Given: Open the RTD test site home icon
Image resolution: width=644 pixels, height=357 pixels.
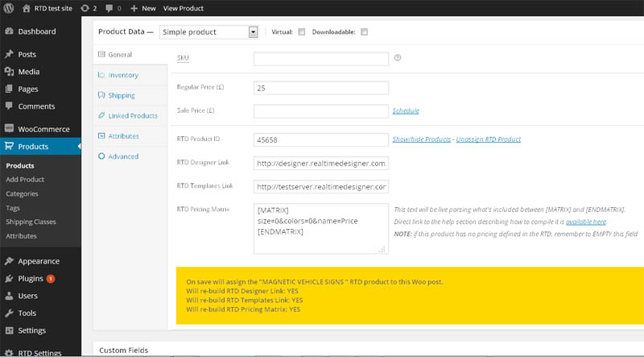Looking at the screenshot, I should coord(27,8).
